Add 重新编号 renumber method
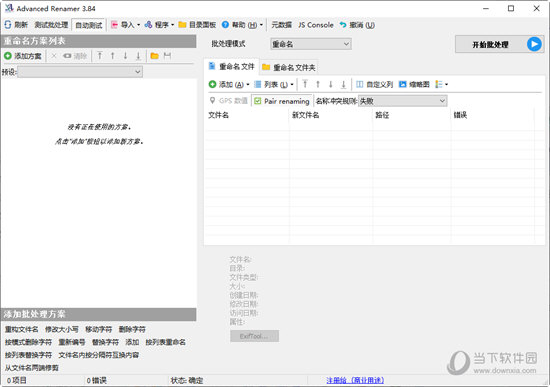The height and width of the screenshot is (387, 550). point(72,342)
